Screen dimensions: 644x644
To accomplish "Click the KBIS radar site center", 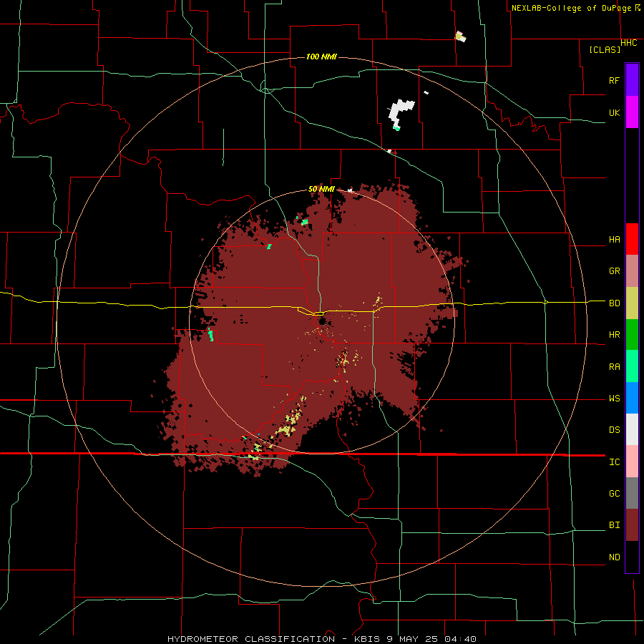I will point(321,321).
